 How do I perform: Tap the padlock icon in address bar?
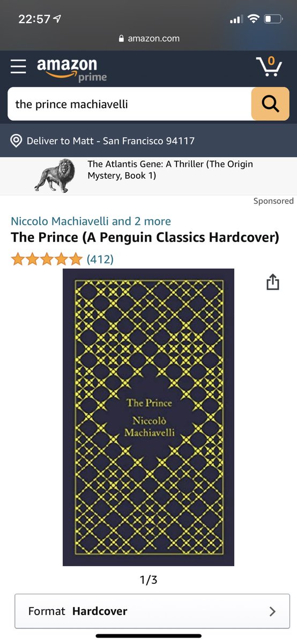point(121,39)
